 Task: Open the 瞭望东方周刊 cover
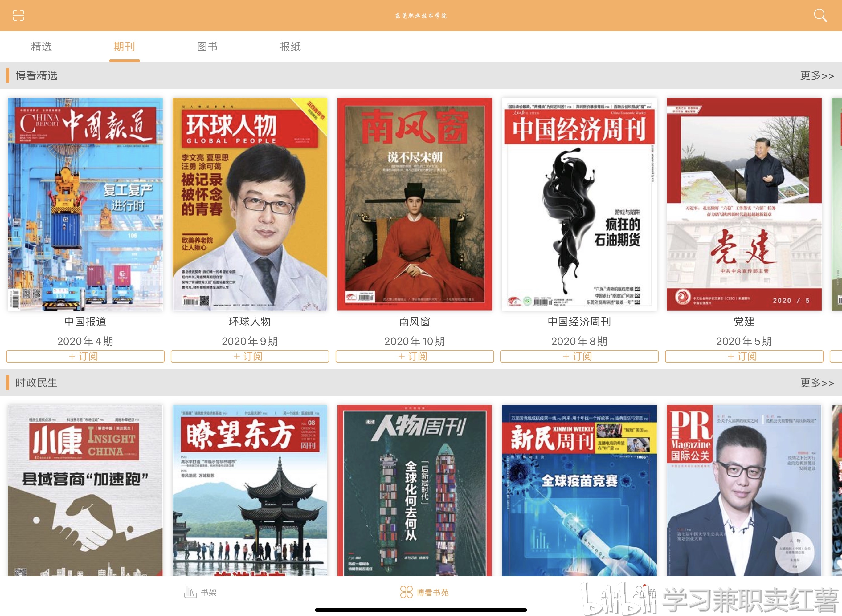tap(250, 490)
